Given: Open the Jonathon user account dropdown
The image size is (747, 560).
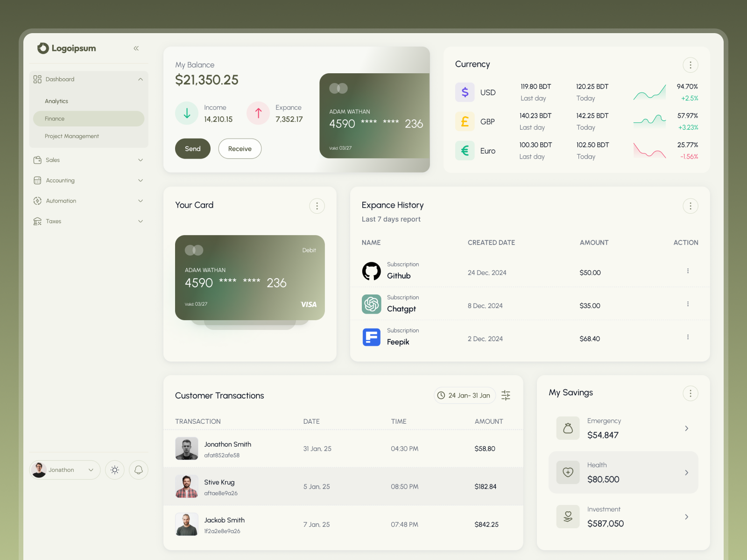Looking at the screenshot, I should (x=65, y=470).
